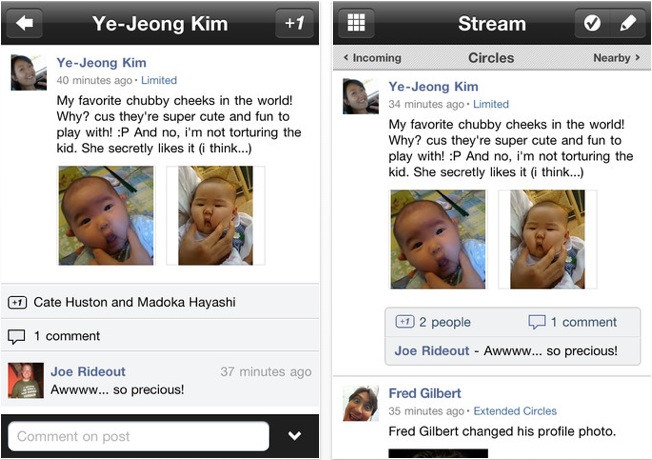Select the Circles stream tab
This screenshot has height=460, width=652.
(x=491, y=58)
